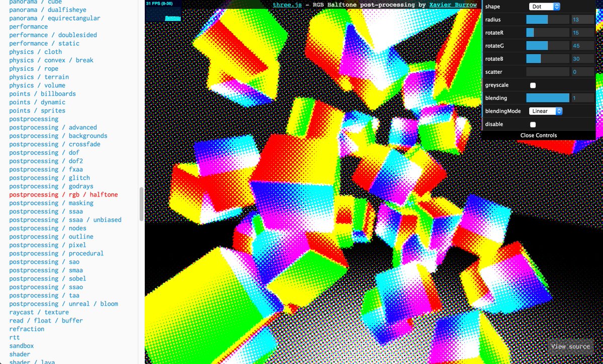Open postprocessing / masking example
Screen dimensions: 603x364
pyautogui.click(x=51, y=203)
